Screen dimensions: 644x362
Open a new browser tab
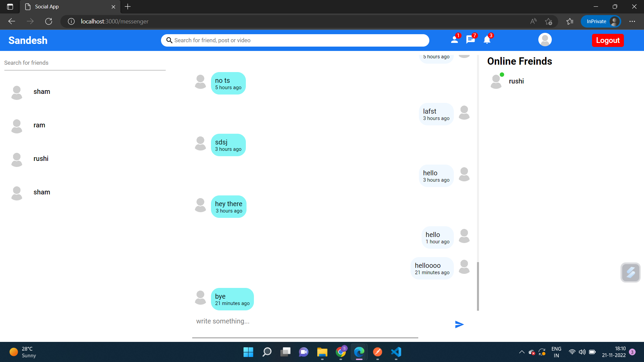(x=128, y=7)
